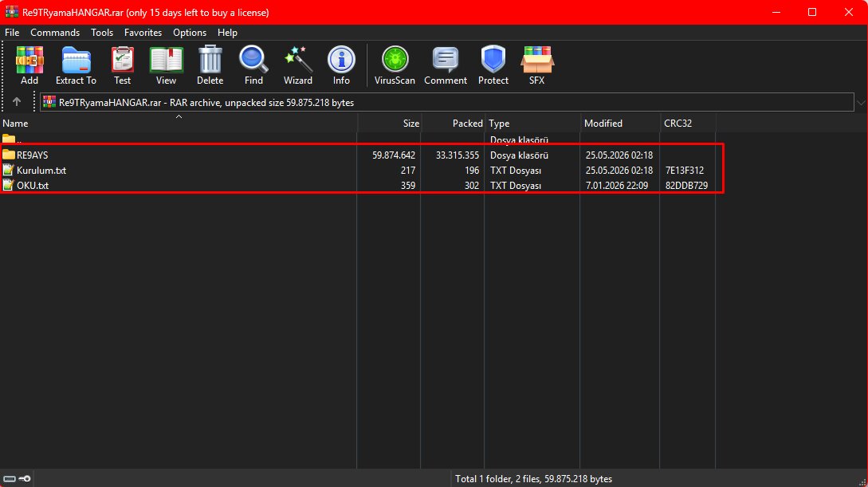Select the RE9AYS folder name
The width and height of the screenshot is (868, 487).
(32, 155)
